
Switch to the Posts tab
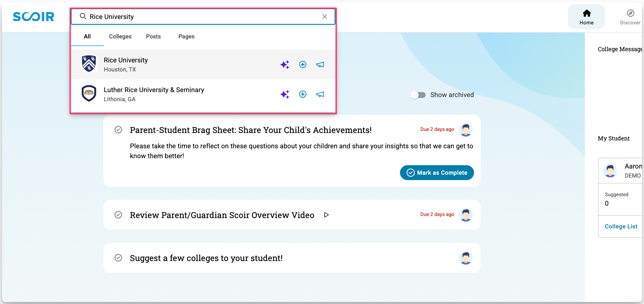tap(153, 36)
